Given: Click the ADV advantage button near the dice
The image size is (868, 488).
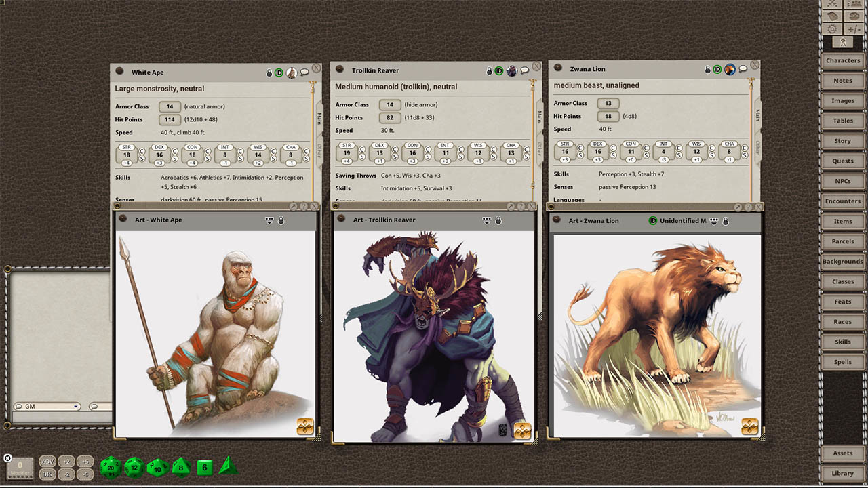Looking at the screenshot, I should tap(47, 460).
